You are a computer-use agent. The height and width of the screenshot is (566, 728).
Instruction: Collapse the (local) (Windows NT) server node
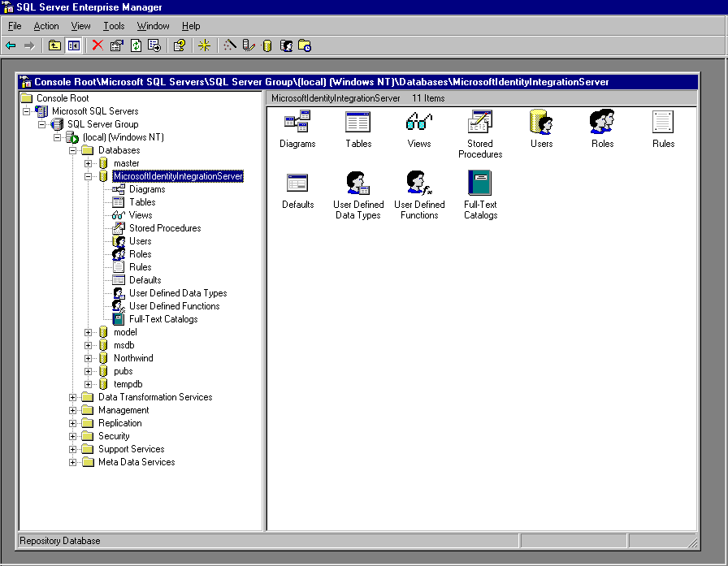point(57,137)
